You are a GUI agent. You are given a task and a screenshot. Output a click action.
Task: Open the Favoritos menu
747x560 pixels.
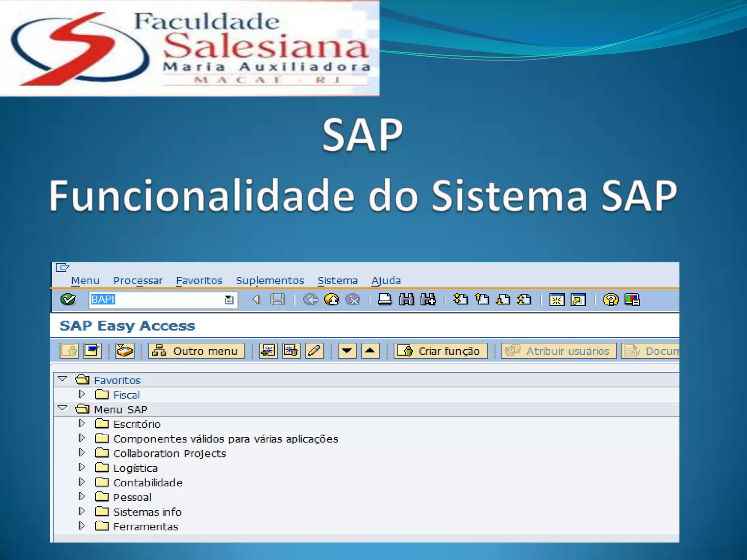coord(199,280)
